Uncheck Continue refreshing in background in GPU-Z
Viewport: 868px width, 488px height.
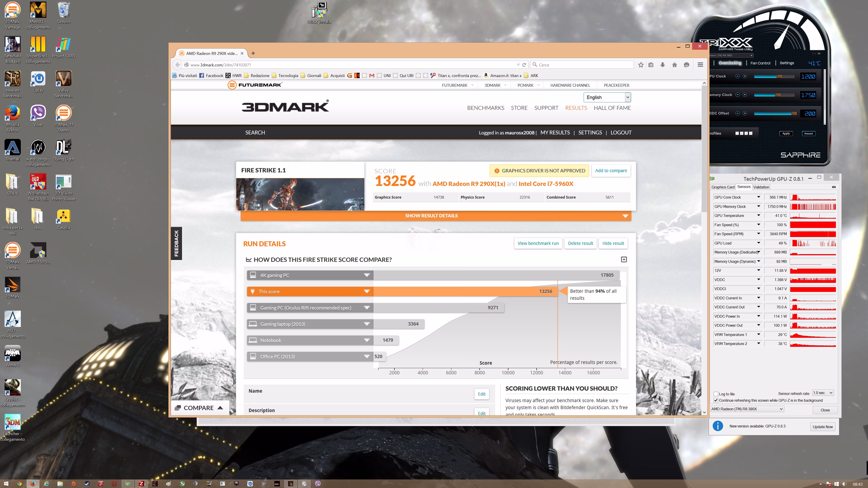pyautogui.click(x=716, y=400)
